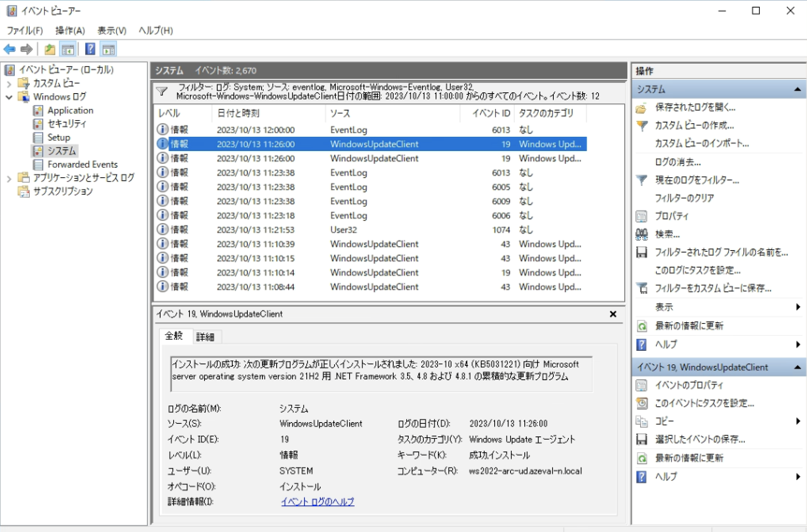
Task: Collapse the システム actions section
Action: pyautogui.click(x=797, y=90)
